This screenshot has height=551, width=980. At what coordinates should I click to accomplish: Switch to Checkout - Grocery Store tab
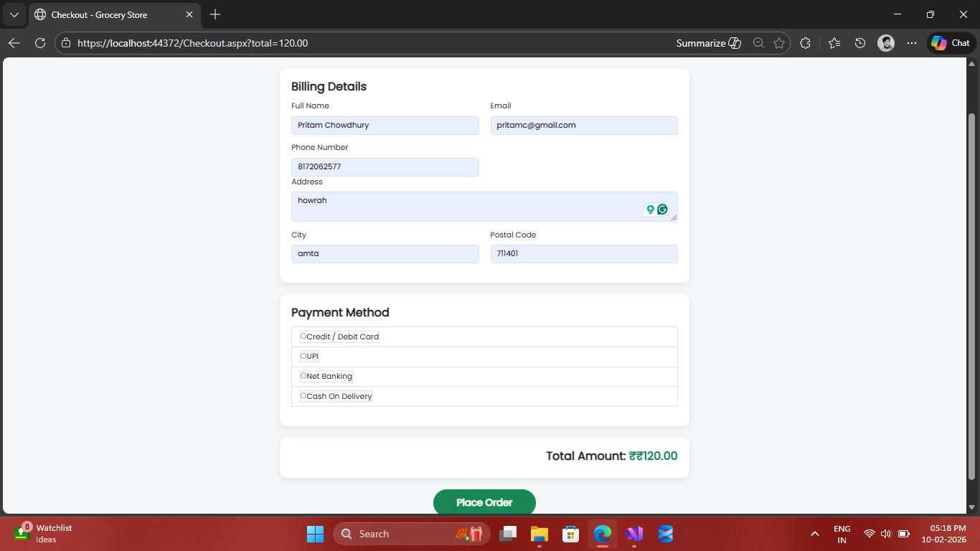click(x=108, y=14)
